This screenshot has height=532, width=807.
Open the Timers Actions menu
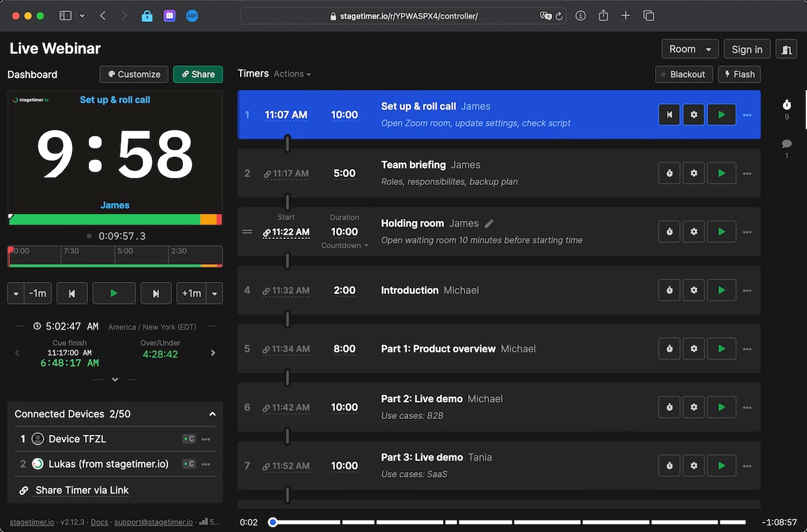point(292,74)
